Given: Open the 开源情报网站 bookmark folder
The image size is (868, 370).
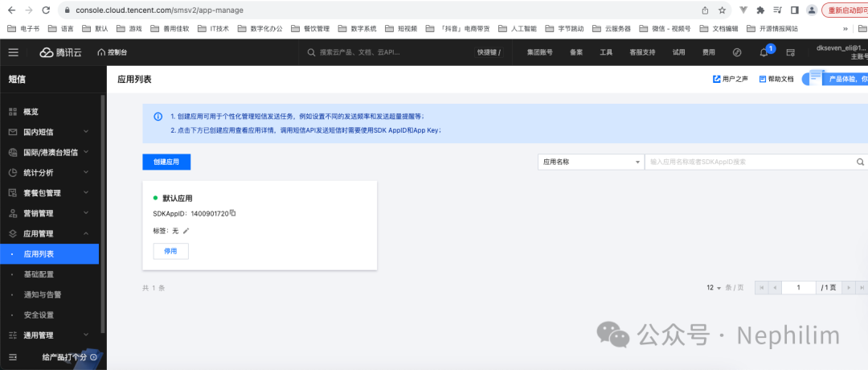Looking at the screenshot, I should (x=772, y=29).
